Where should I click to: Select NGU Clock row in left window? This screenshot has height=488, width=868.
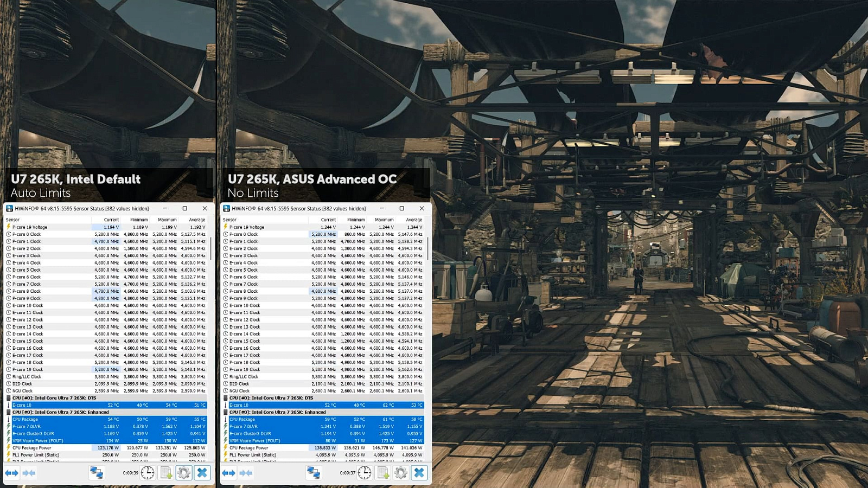tap(106, 390)
